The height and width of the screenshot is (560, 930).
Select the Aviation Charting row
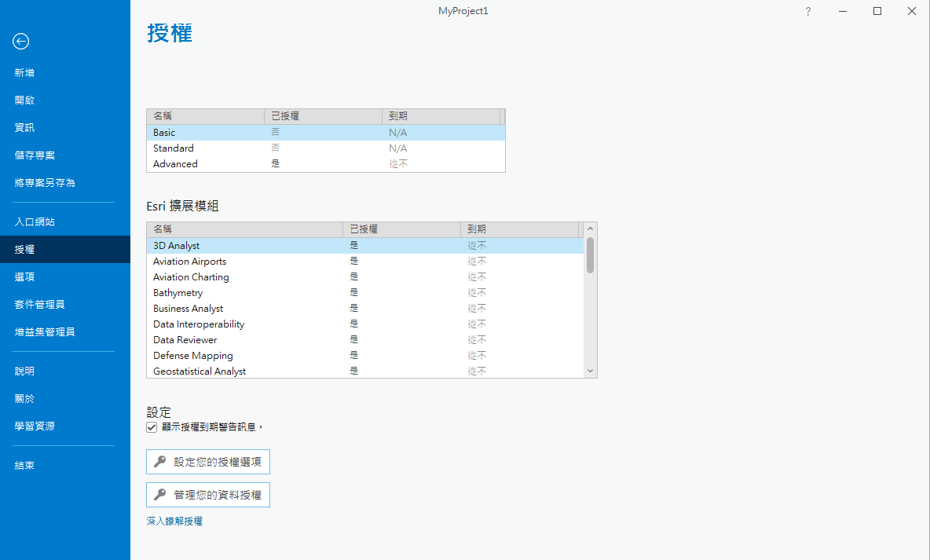[365, 277]
